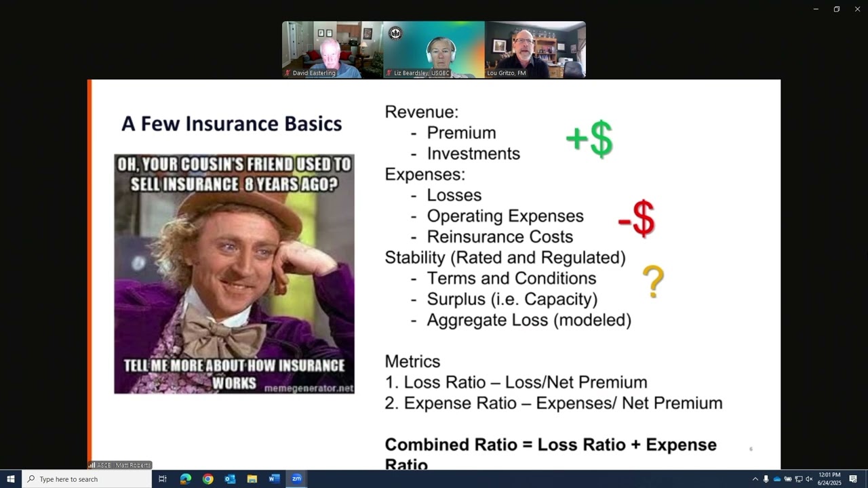This screenshot has width=868, height=488.
Task: Open File Explorer from the taskbar
Action: point(252,479)
